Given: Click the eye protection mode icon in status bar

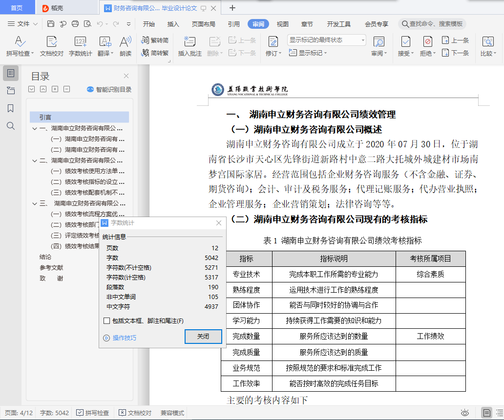Looking at the screenshot, I should click(465, 413).
